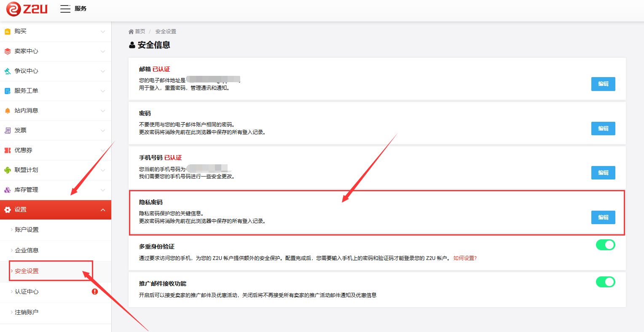This screenshot has width=644, height=332.
Task: Click 安全设置 breadcrumb text
Action: (x=166, y=32)
